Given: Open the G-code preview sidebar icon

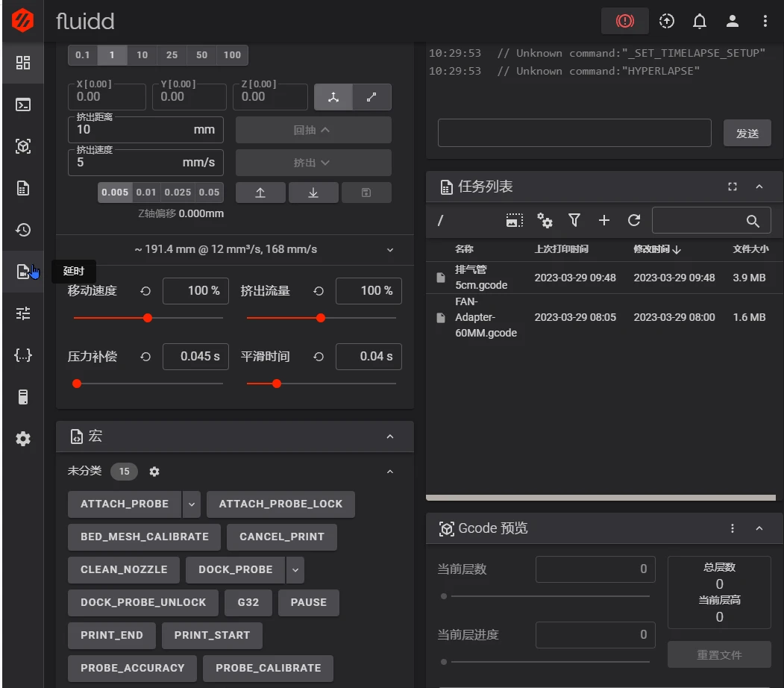Looking at the screenshot, I should pyautogui.click(x=23, y=146).
